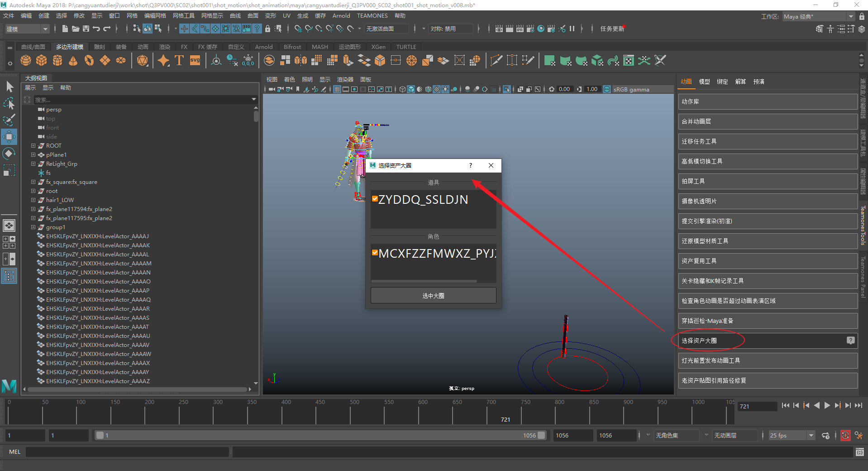Switch to the 模型 tab in right panel
This screenshot has width=868, height=471.
pyautogui.click(x=704, y=82)
